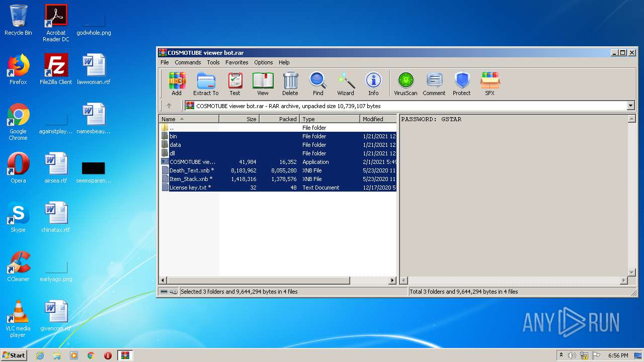Expand the archive path dropdown
Viewport: 644px width, 362px height.
[631, 106]
